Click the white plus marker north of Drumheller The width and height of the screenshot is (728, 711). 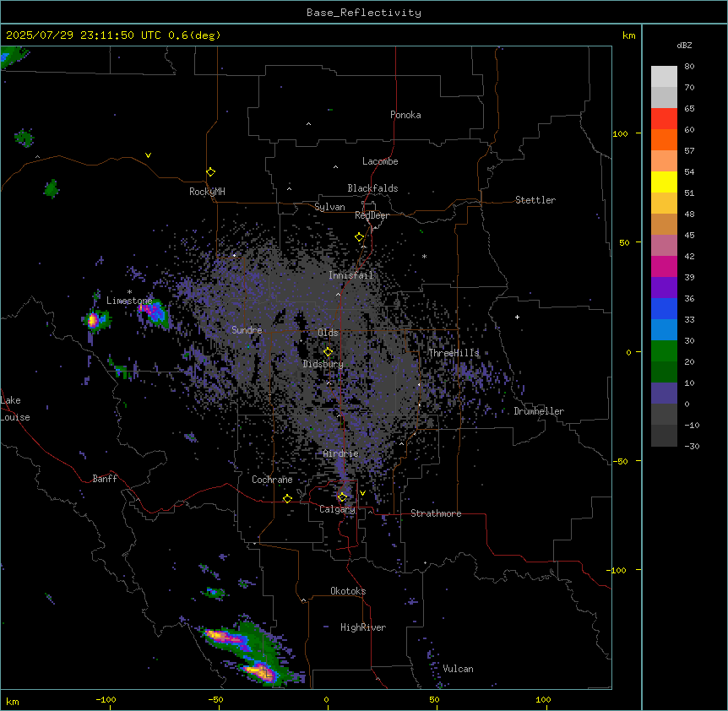(x=517, y=317)
